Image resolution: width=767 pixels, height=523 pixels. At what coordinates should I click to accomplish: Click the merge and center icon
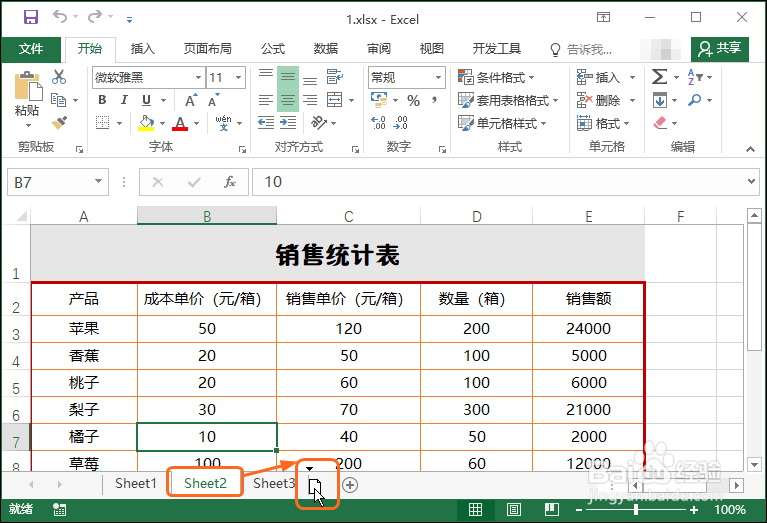335,100
